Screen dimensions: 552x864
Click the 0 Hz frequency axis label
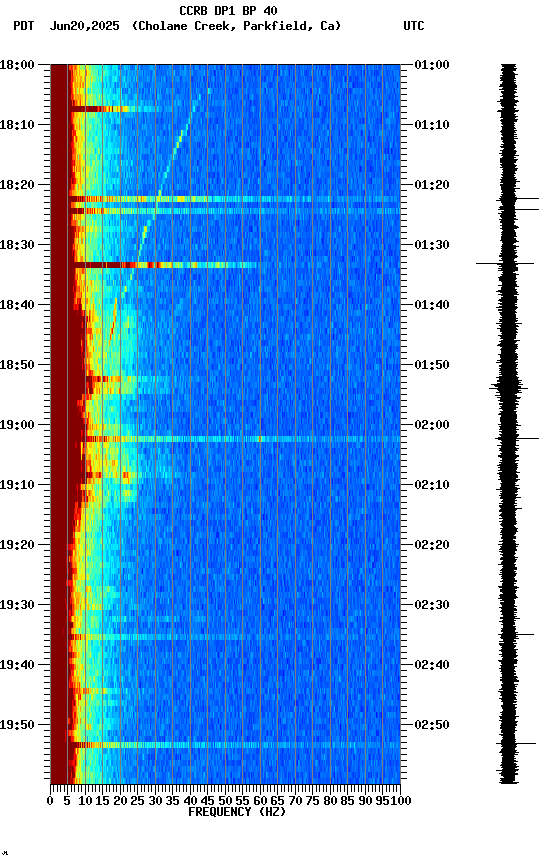[x=50, y=801]
